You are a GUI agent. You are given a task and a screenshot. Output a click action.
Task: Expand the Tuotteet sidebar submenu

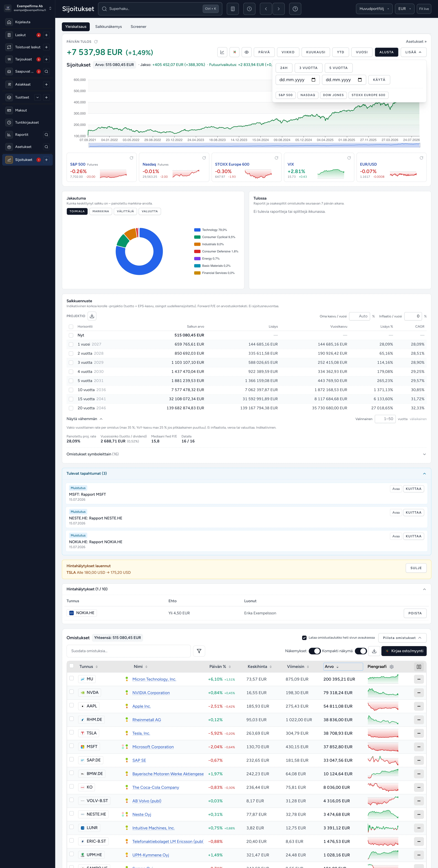pyautogui.click(x=37, y=97)
